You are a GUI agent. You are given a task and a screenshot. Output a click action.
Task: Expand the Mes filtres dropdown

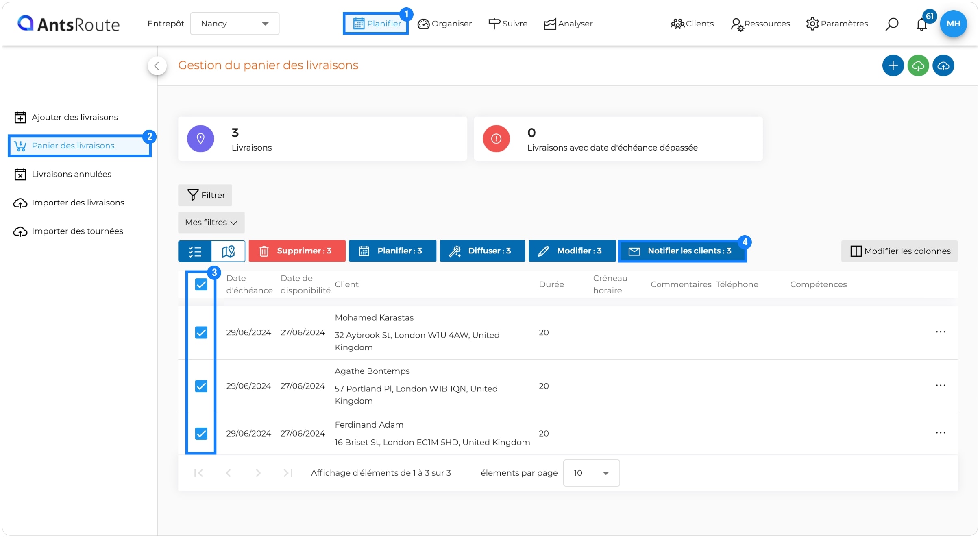point(211,222)
